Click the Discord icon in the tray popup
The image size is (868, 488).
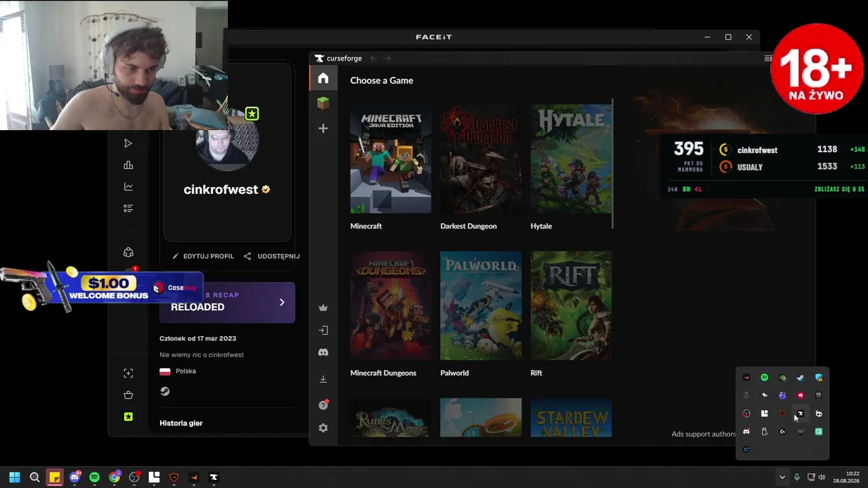coord(746,432)
